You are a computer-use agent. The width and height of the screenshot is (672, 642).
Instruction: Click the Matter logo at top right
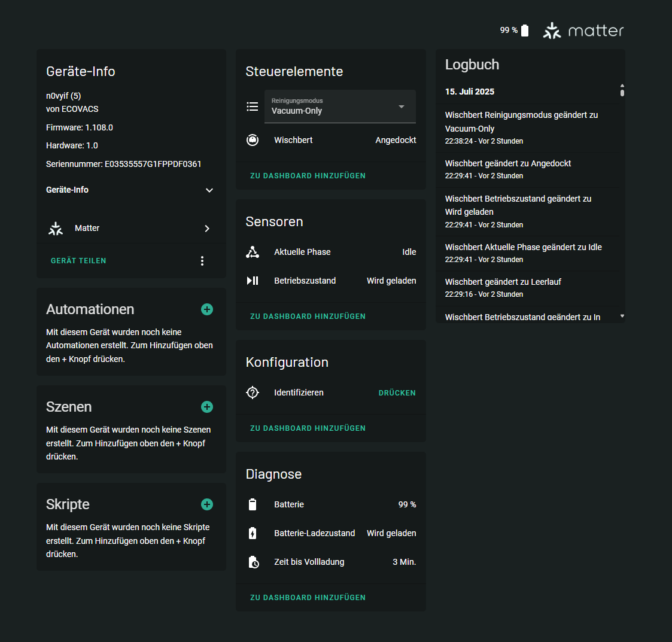pyautogui.click(x=583, y=31)
